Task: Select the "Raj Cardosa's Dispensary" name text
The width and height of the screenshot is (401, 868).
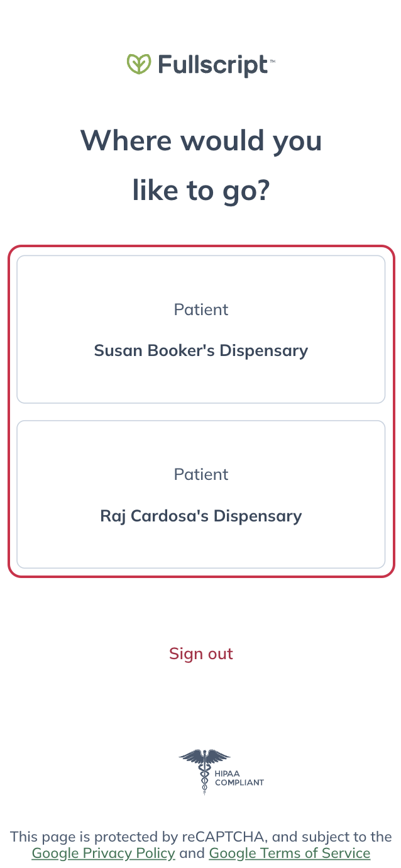Action: tap(200, 516)
